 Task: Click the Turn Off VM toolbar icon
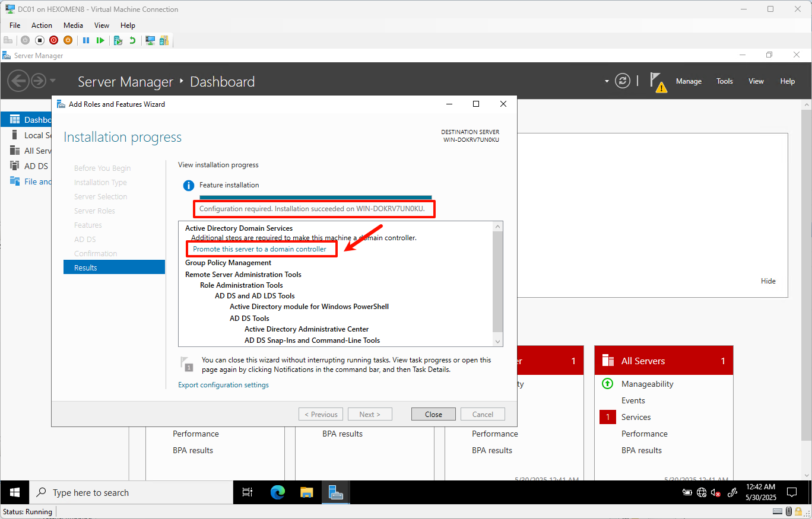coord(40,40)
